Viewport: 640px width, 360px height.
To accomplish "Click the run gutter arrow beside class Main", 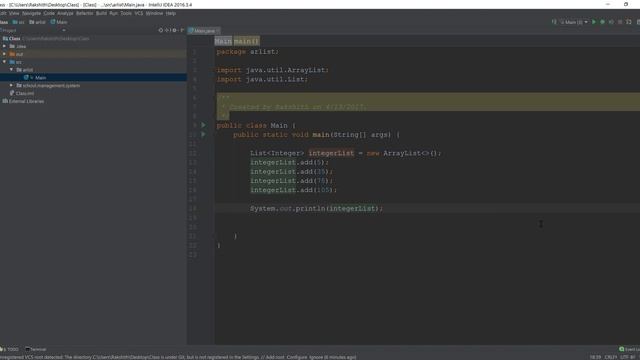I will click(203, 125).
